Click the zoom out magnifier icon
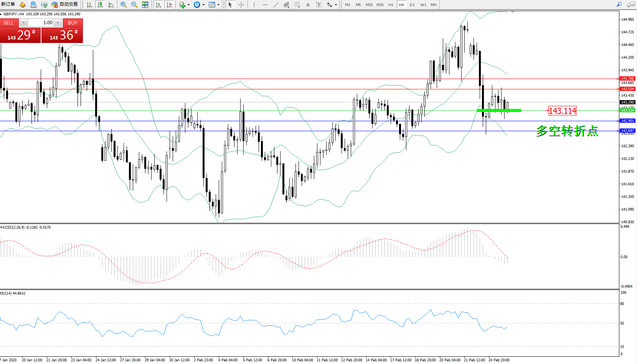This screenshot has width=637, height=364. 134,5
